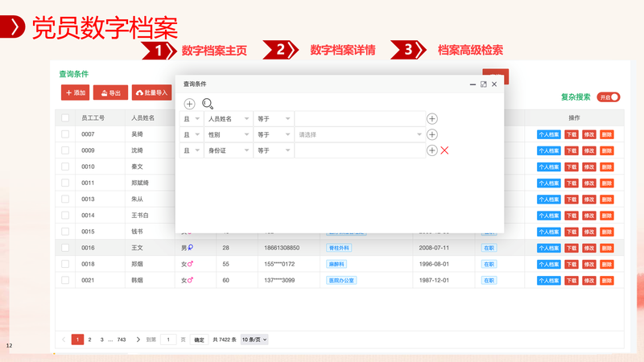
Task: Click 删除 for employee 0021
Action: pos(607,280)
